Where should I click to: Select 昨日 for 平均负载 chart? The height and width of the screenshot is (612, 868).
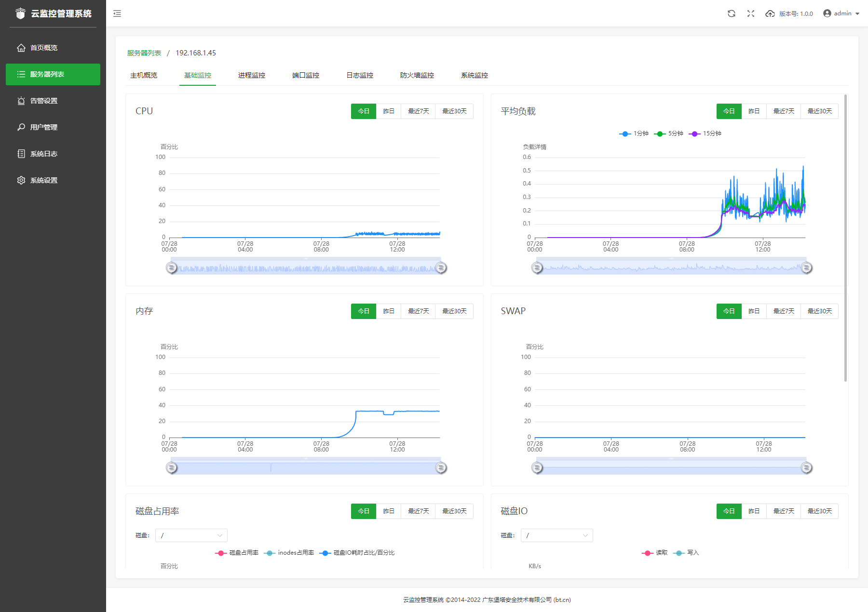tap(754, 111)
